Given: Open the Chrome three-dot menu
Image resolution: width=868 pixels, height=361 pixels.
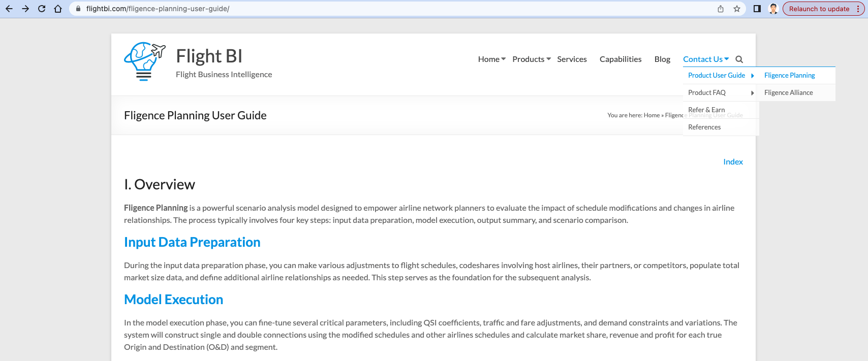Looking at the screenshot, I should point(858,9).
